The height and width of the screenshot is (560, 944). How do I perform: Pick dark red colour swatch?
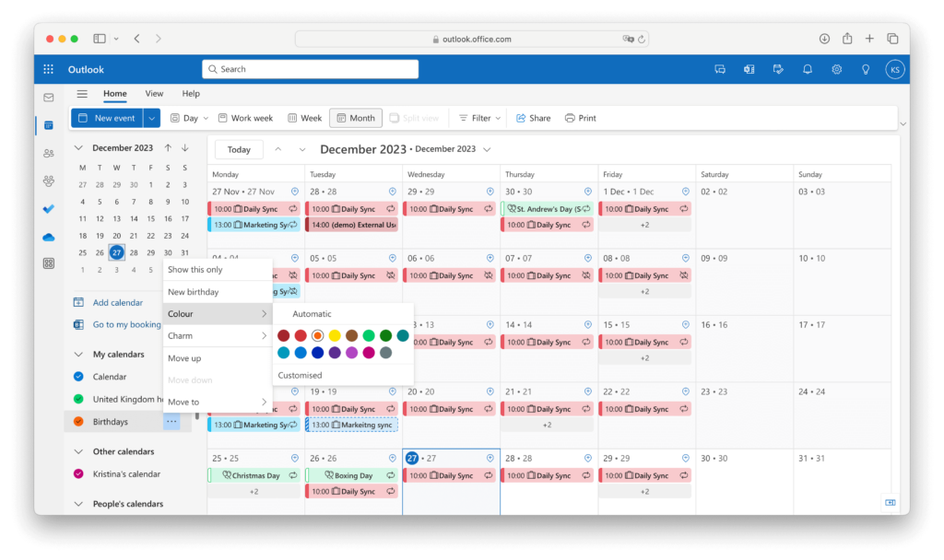[284, 335]
